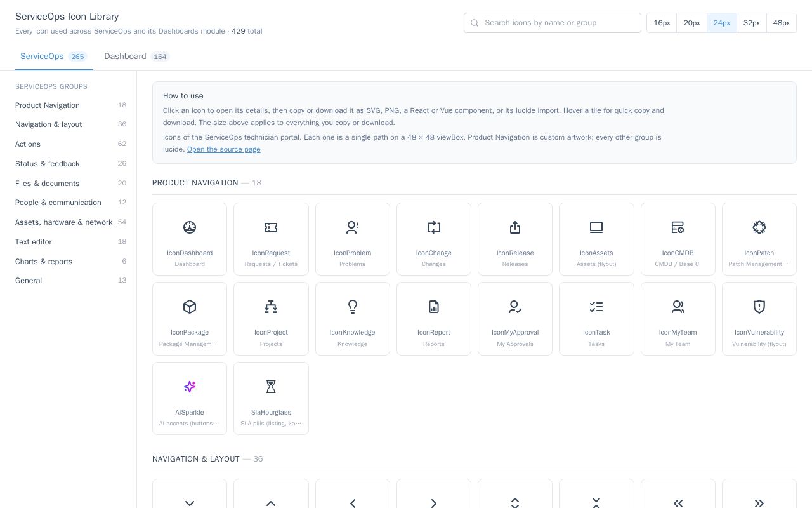Go to Status & feedback group
812x508 pixels.
[x=70, y=164]
